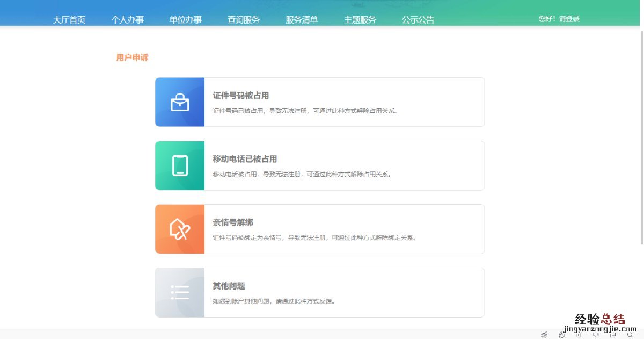The height and width of the screenshot is (339, 644).
Task: Select the 其他问题 feedback title
Action: pyautogui.click(x=229, y=286)
